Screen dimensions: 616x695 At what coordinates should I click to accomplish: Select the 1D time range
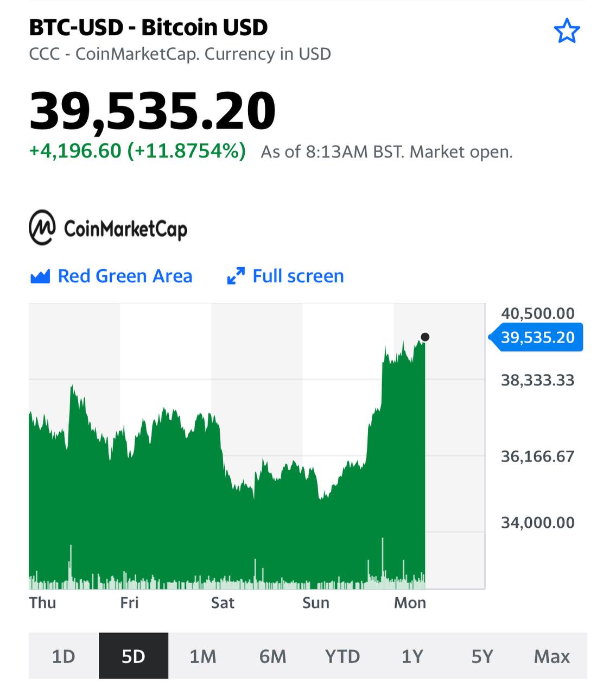coord(63,656)
